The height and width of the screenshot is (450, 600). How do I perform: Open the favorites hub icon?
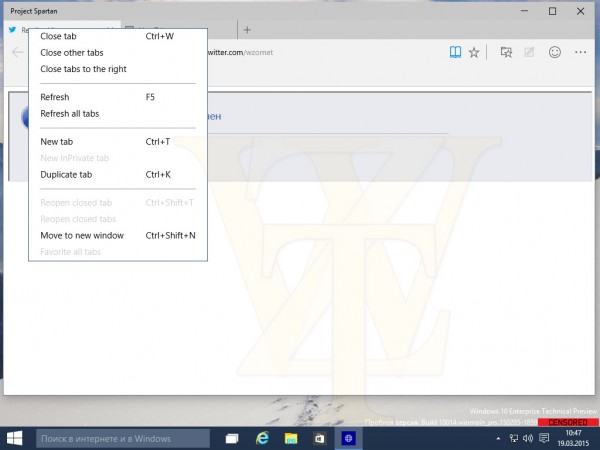(506, 52)
